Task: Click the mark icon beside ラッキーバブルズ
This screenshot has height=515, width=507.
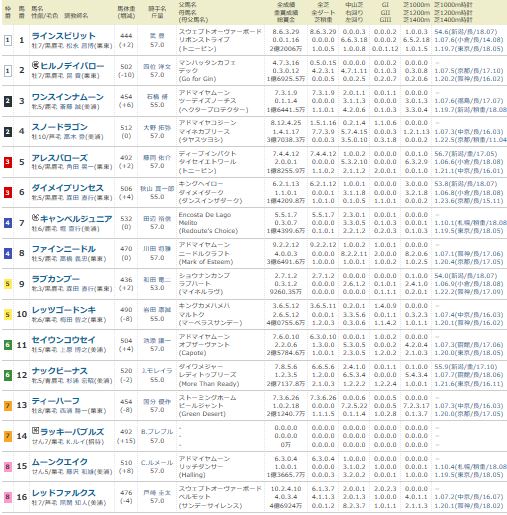Action: [35, 431]
